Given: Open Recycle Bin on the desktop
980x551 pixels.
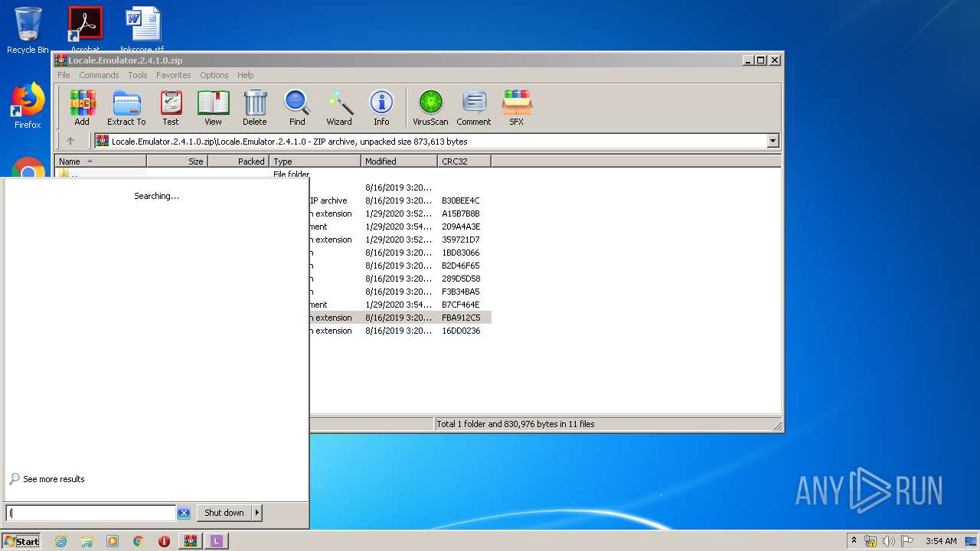Looking at the screenshot, I should pyautogui.click(x=28, y=31).
